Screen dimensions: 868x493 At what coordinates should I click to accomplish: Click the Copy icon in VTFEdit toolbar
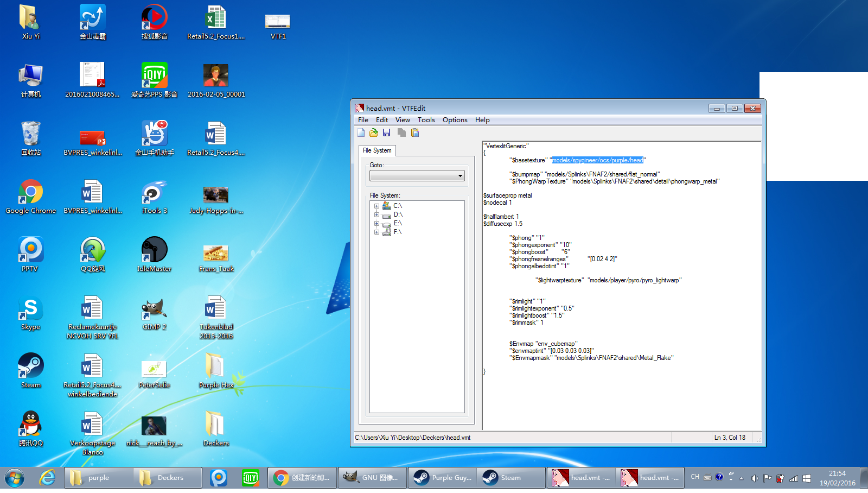(x=401, y=132)
